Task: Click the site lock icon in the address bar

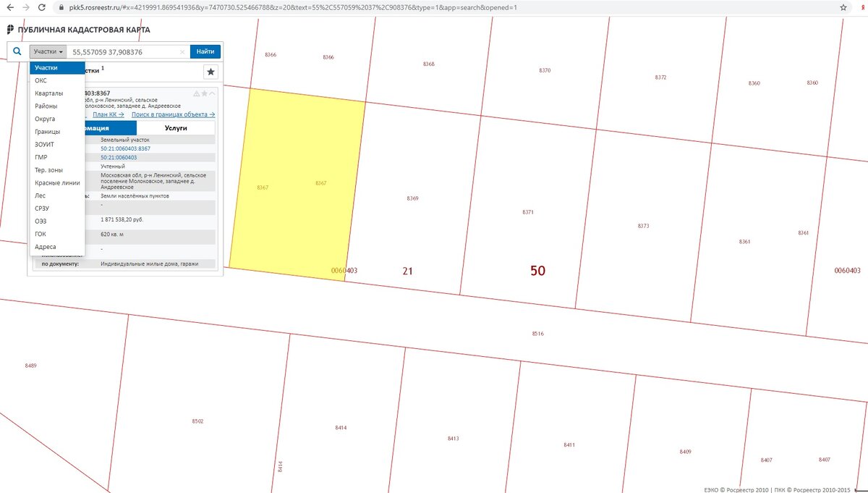Action: [x=62, y=7]
